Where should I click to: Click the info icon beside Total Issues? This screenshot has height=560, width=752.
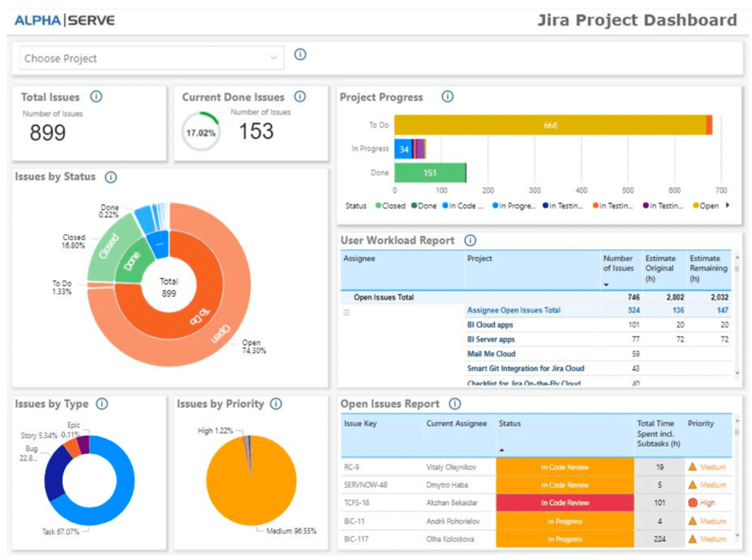[98, 97]
